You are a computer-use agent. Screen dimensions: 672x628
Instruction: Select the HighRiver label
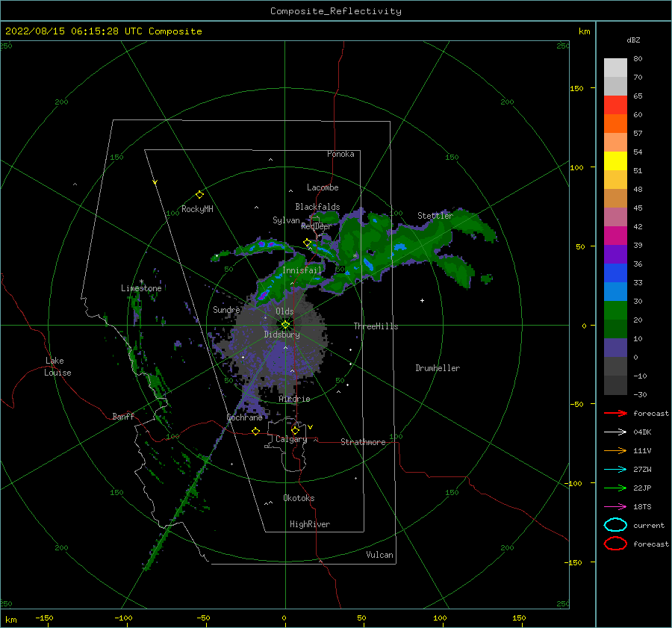pyautogui.click(x=310, y=524)
